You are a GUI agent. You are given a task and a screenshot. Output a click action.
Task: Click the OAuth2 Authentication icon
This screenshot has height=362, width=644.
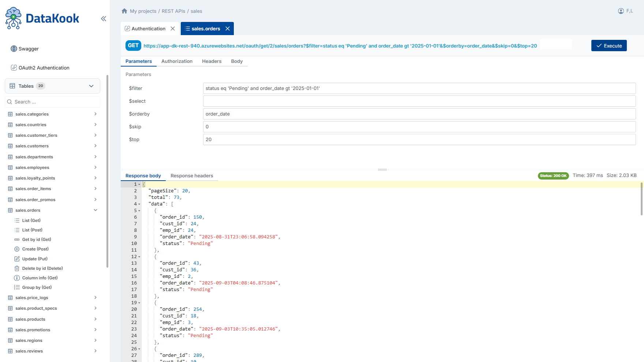[14, 68]
